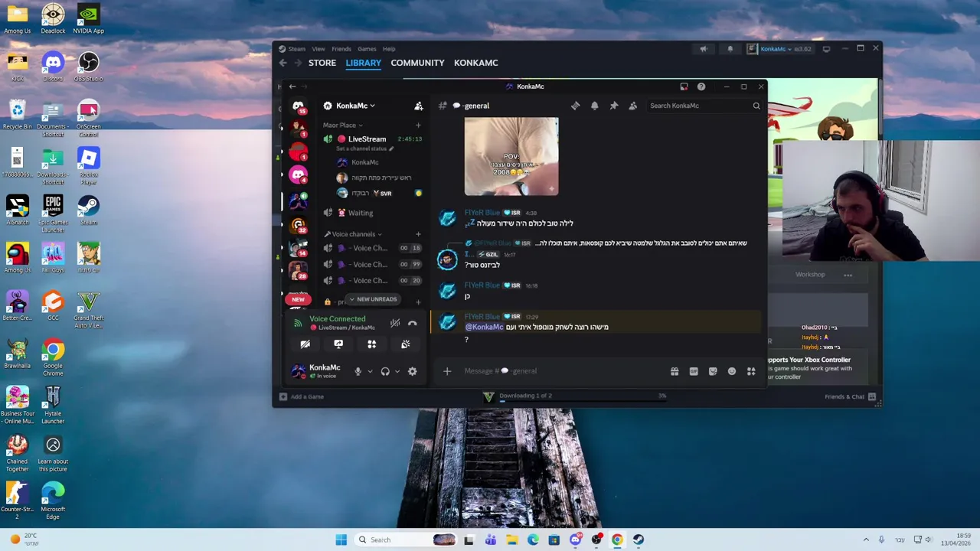Click Message #general input box
Viewport: 980px width, 551px height.
point(559,371)
